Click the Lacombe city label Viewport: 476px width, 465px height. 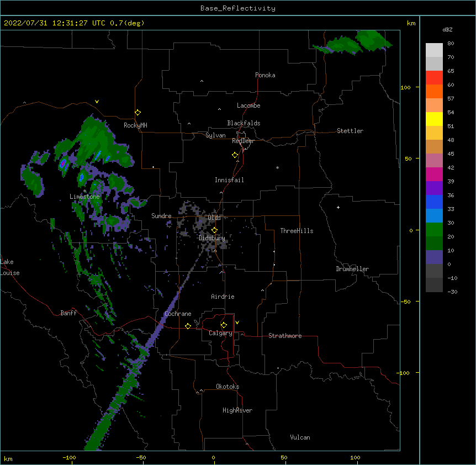(x=248, y=105)
